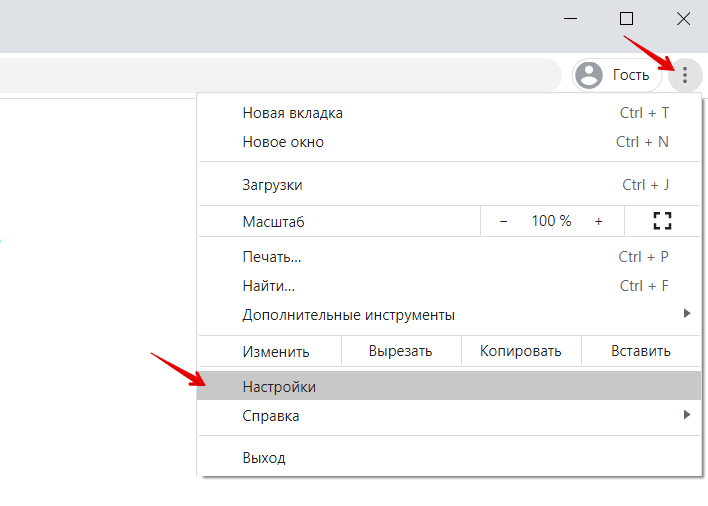Click the Копировать button
708x506 pixels.
[x=520, y=351]
